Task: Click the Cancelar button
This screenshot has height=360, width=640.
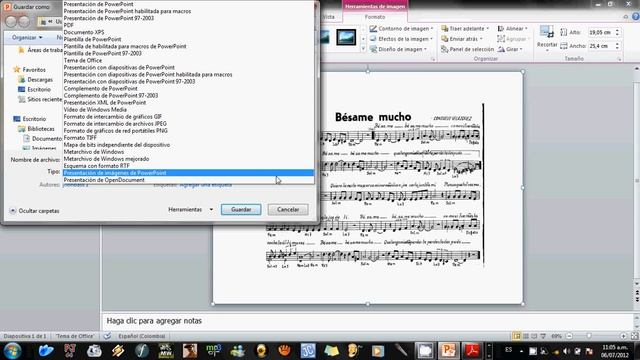Action: (288, 209)
